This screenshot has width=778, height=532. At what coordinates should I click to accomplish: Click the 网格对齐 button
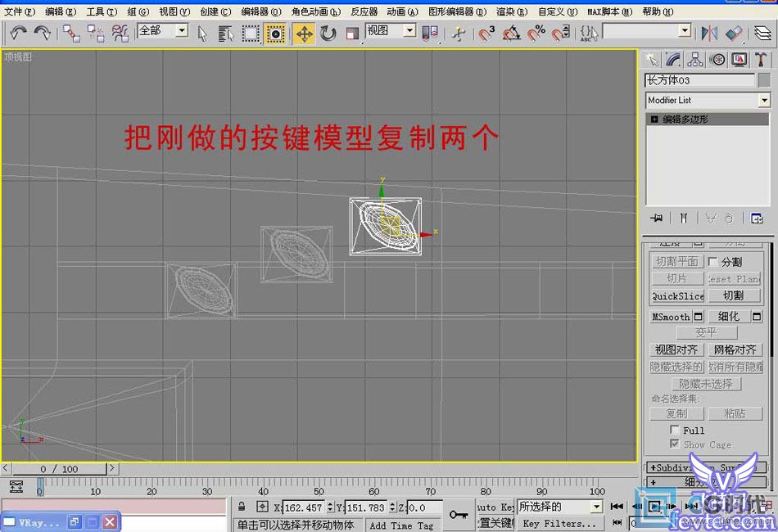pos(735,350)
